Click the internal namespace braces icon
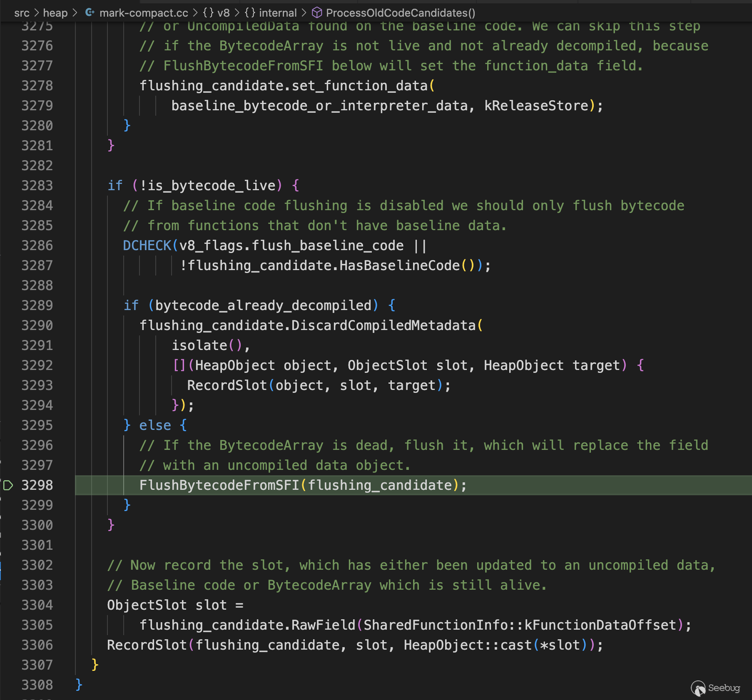The height and width of the screenshot is (700, 752). click(250, 12)
